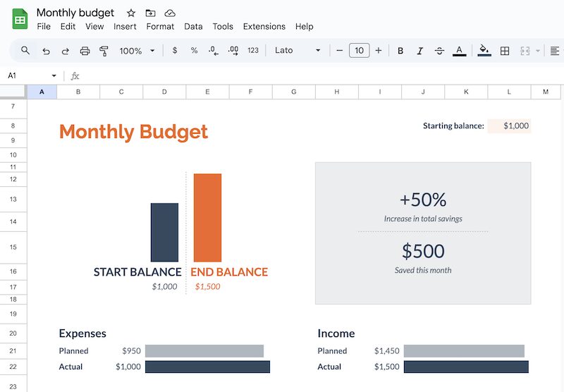
Task: Undo the last action
Action: (x=46, y=51)
